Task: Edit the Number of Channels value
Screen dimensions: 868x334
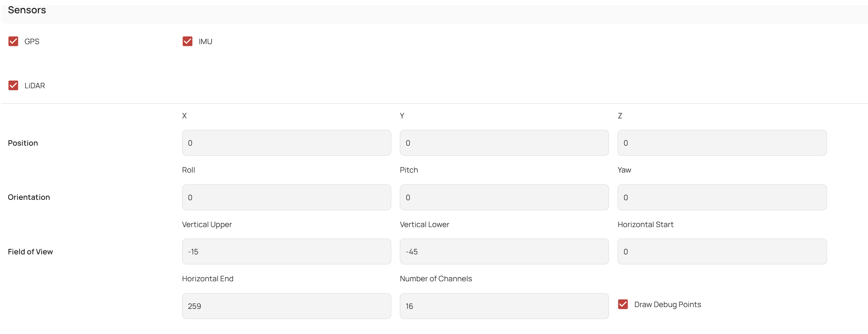Action: [504, 306]
